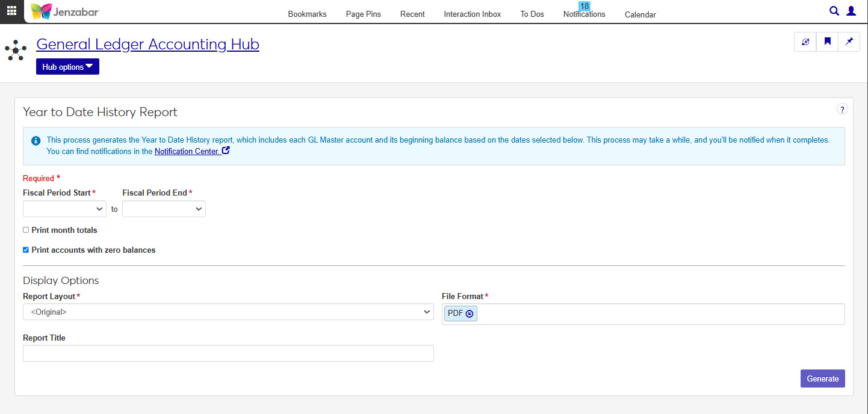Click the 18 notifications badge

click(x=584, y=6)
